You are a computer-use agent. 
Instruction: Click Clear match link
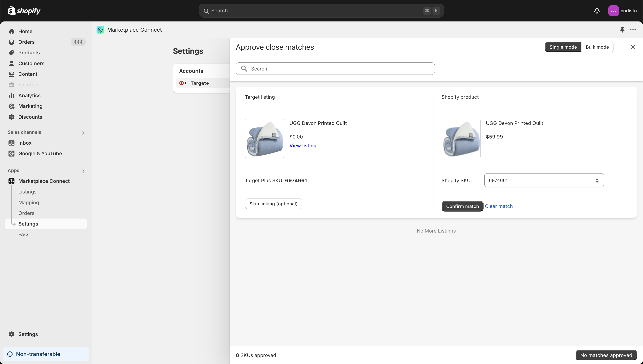click(x=499, y=206)
